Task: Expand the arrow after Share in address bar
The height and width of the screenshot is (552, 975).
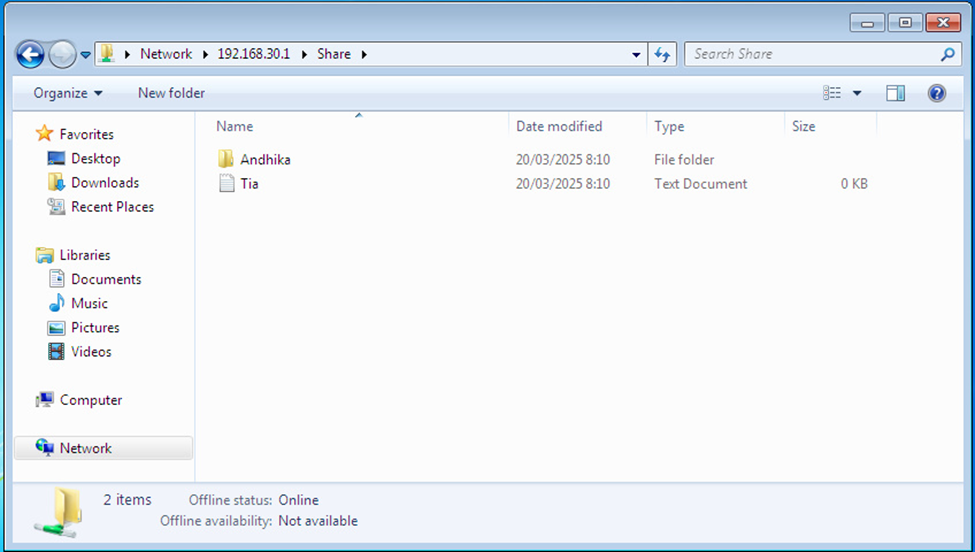Action: (x=364, y=55)
